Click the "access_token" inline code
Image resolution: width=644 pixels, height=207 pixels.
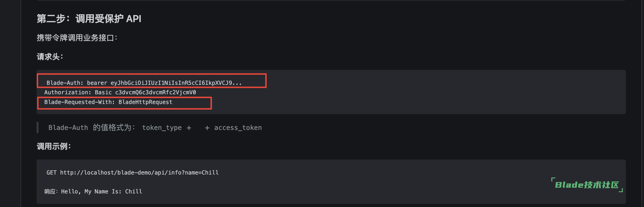coord(238,128)
